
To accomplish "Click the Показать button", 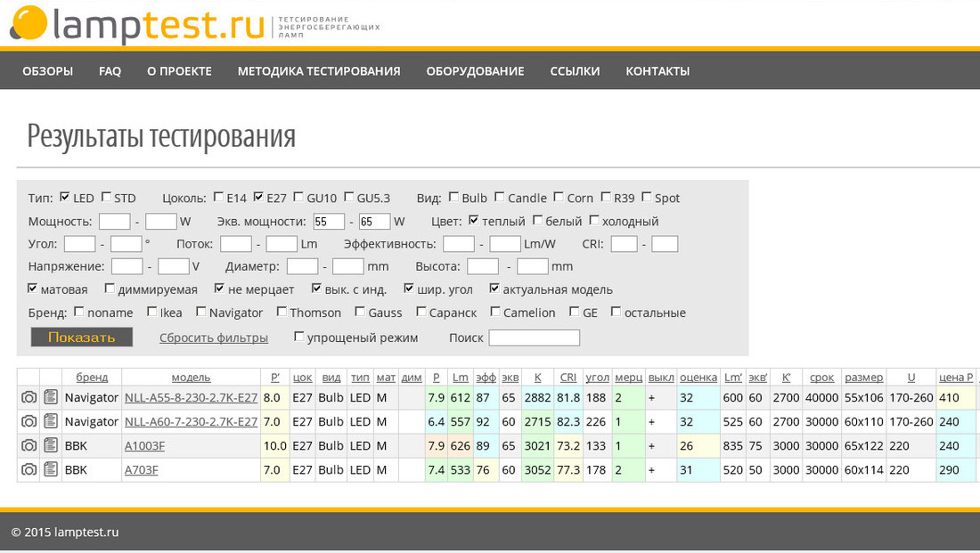I will pos(82,337).
